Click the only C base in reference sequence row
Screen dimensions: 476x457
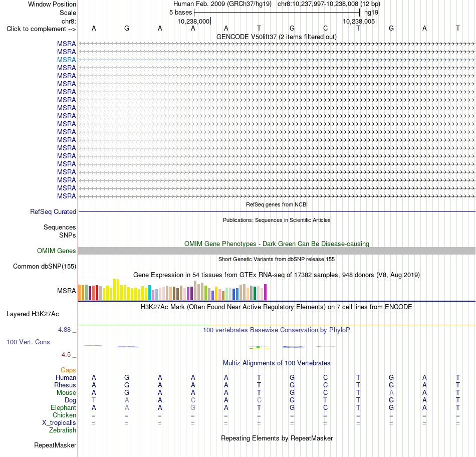(325, 28)
